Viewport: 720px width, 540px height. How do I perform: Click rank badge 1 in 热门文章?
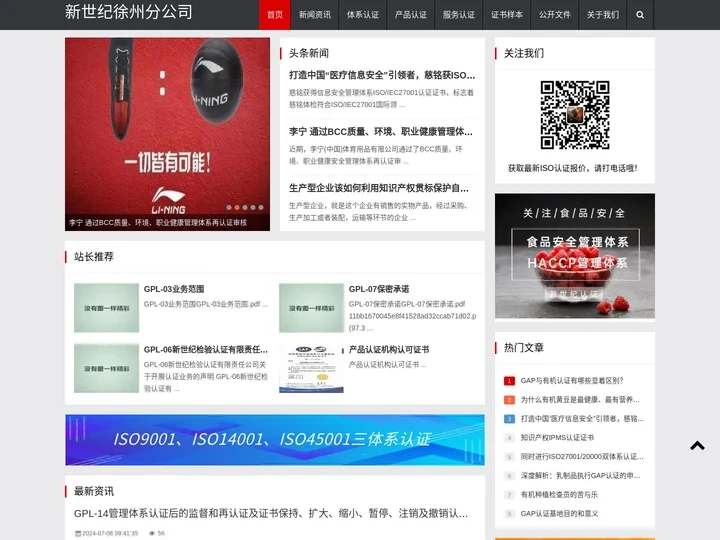(509, 381)
